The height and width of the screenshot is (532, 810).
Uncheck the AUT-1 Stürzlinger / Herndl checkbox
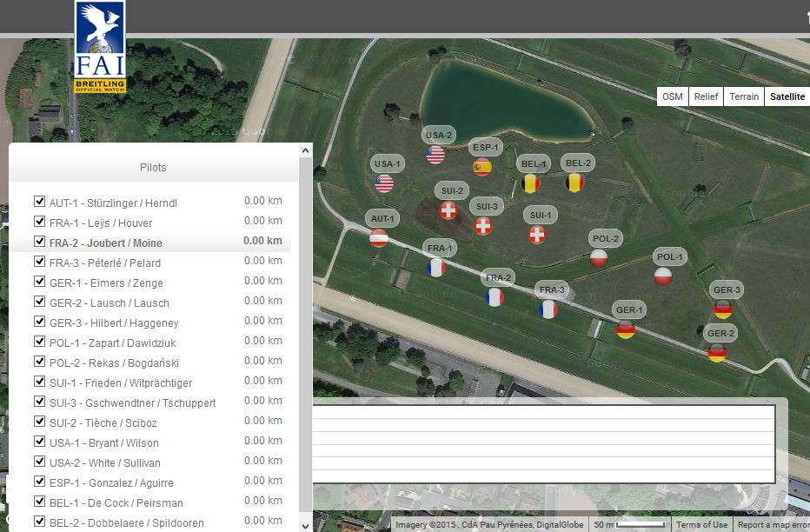39,202
